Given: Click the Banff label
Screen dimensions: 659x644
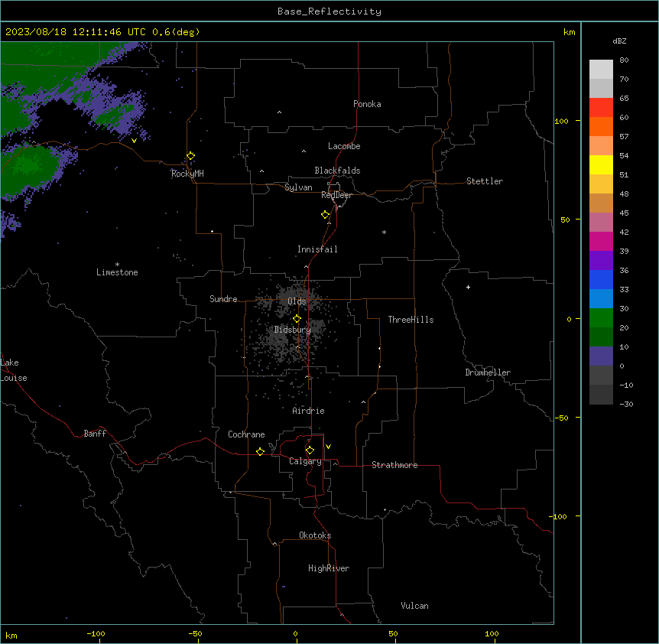Looking at the screenshot, I should point(95,434).
